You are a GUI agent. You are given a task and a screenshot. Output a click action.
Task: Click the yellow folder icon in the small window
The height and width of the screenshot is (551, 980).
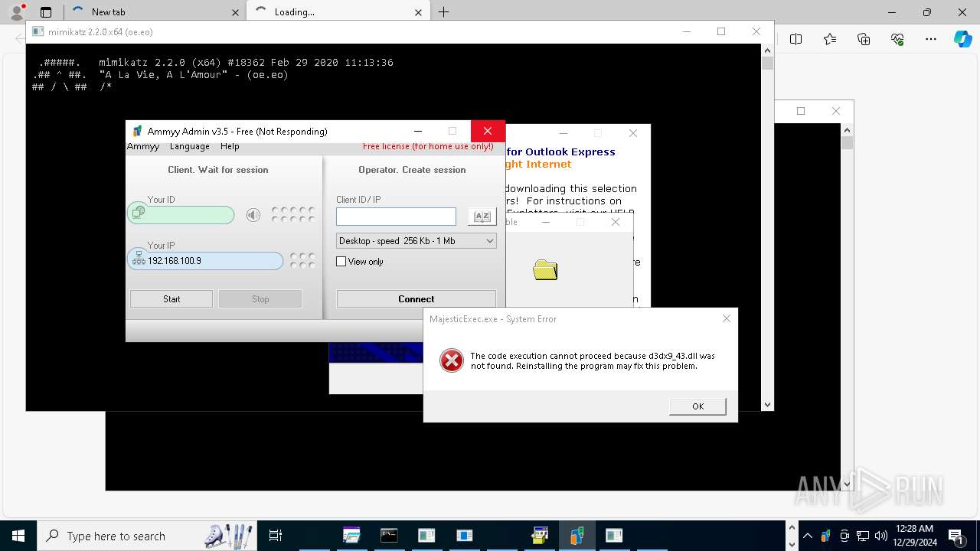tap(545, 269)
